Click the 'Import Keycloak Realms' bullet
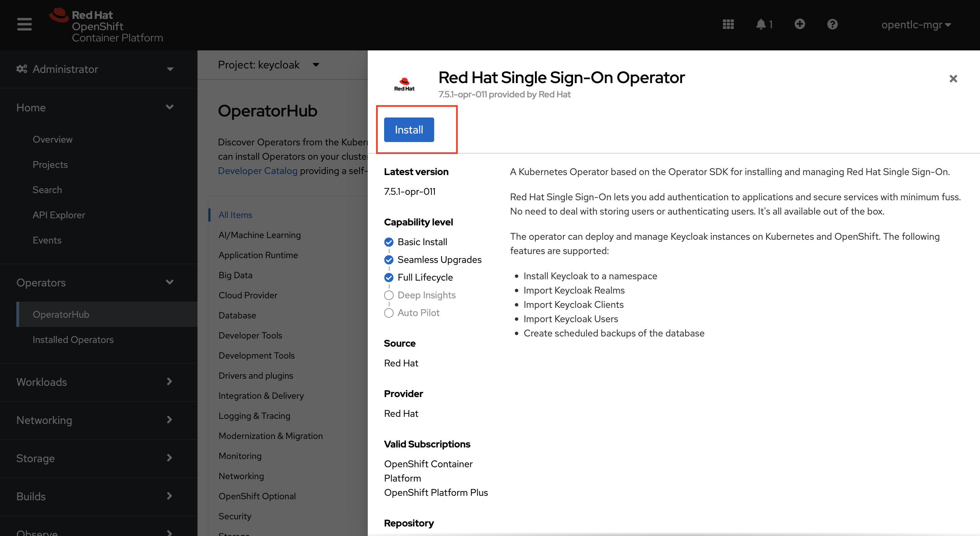Viewport: 980px width, 536px height. (x=574, y=290)
